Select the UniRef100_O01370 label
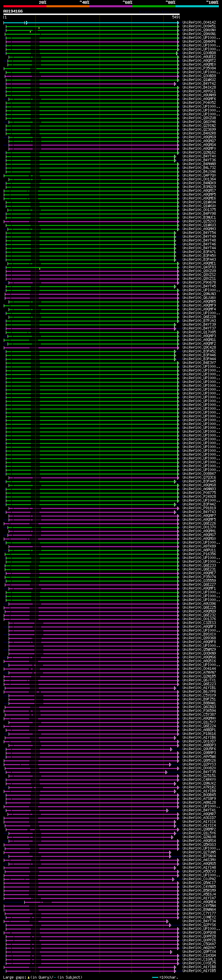222x980 pixels. [x=199, y=527]
